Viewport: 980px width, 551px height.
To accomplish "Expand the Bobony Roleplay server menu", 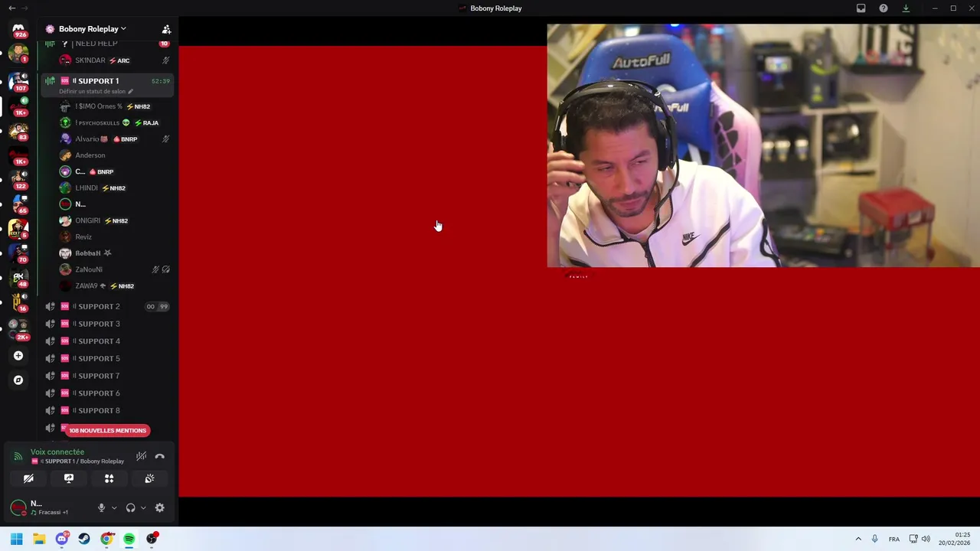I will point(92,29).
